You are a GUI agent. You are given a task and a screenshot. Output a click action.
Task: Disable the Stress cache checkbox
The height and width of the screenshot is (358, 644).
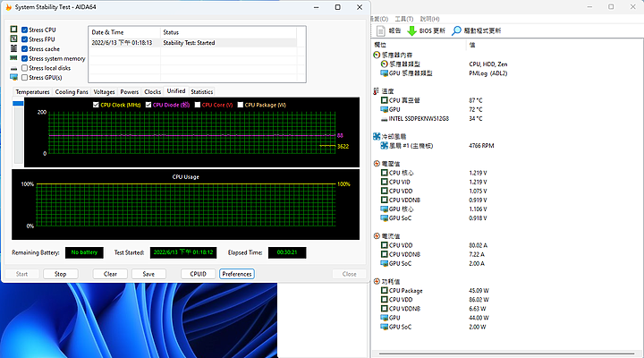click(x=25, y=49)
